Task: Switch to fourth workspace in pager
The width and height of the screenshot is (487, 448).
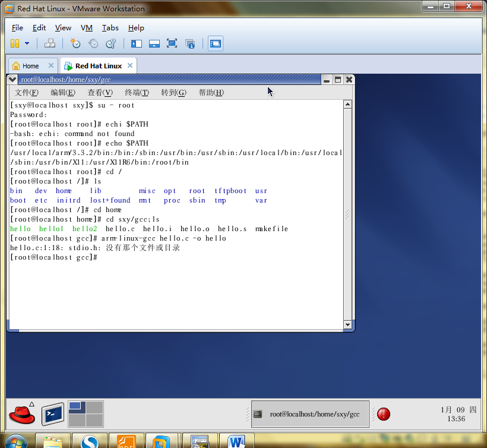Action: [x=94, y=420]
